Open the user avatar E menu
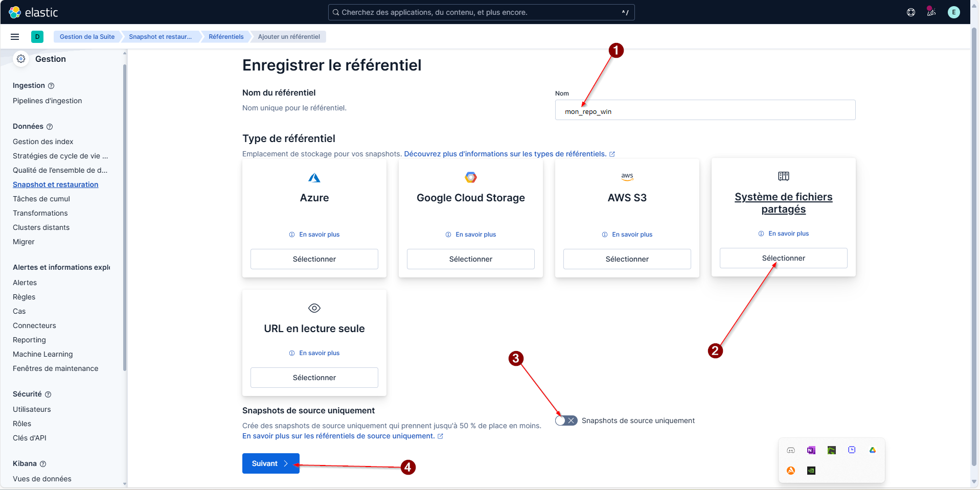Screen dimensions: 980x490 953,12
